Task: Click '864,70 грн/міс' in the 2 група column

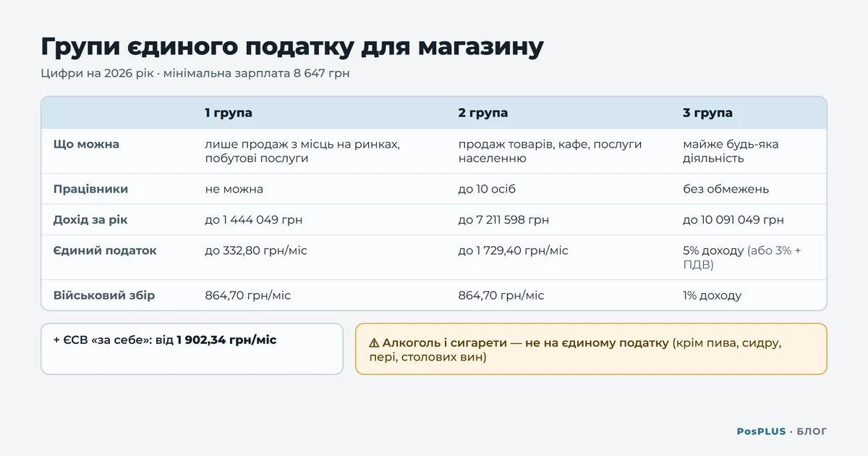Action: [501, 295]
